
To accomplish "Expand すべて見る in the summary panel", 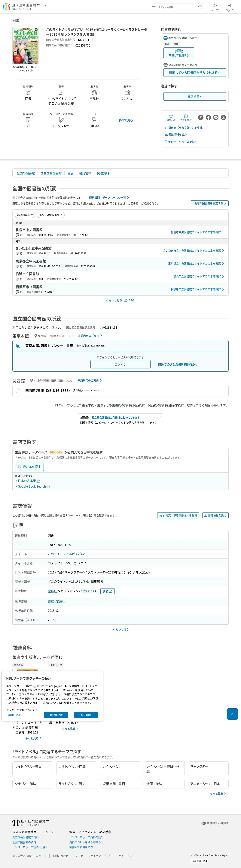I will click(x=126, y=120).
